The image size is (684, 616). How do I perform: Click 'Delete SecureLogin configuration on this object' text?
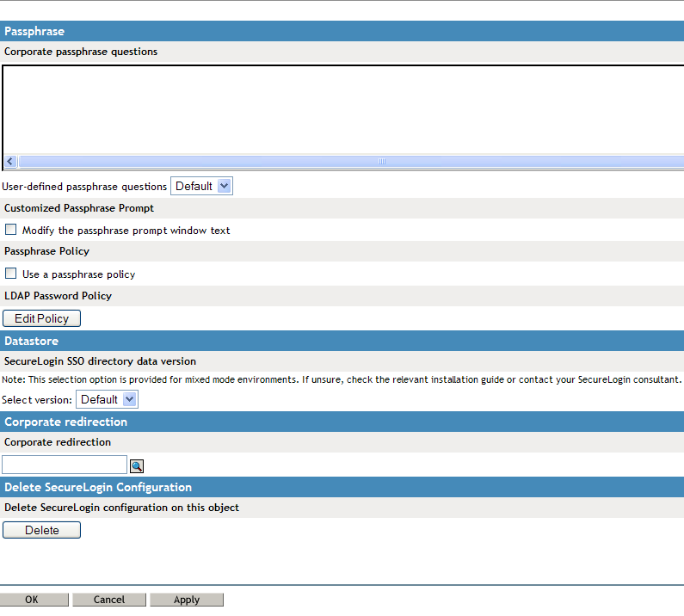tap(121, 508)
